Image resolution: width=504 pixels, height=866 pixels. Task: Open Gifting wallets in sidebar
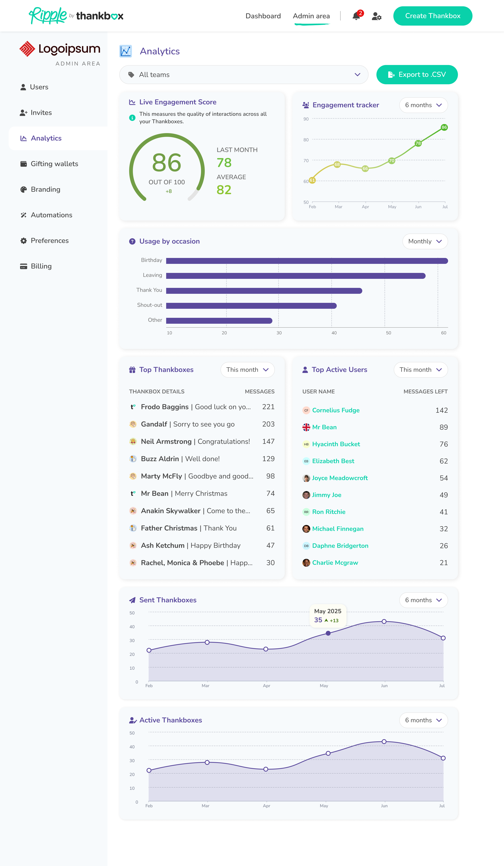pyautogui.click(x=54, y=164)
